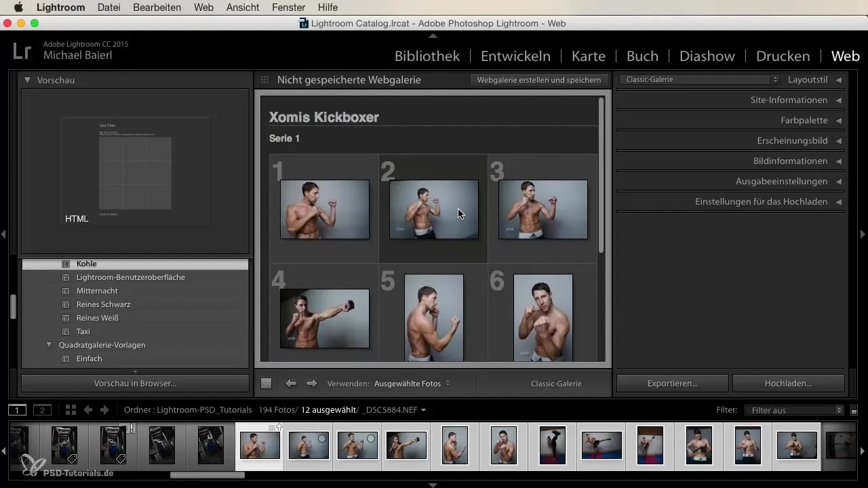
Task: Hide the right panel group via the edge arrow
Action: point(863,234)
